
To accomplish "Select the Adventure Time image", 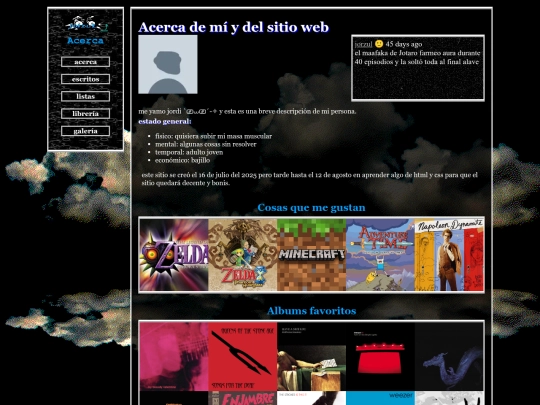I will point(381,255).
